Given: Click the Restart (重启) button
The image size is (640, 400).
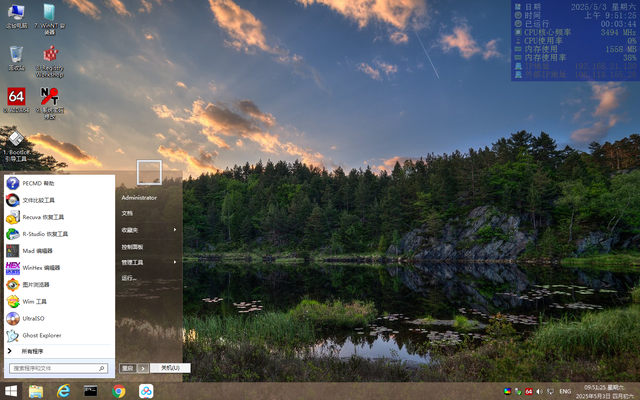Looking at the screenshot, I should pyautogui.click(x=128, y=368).
